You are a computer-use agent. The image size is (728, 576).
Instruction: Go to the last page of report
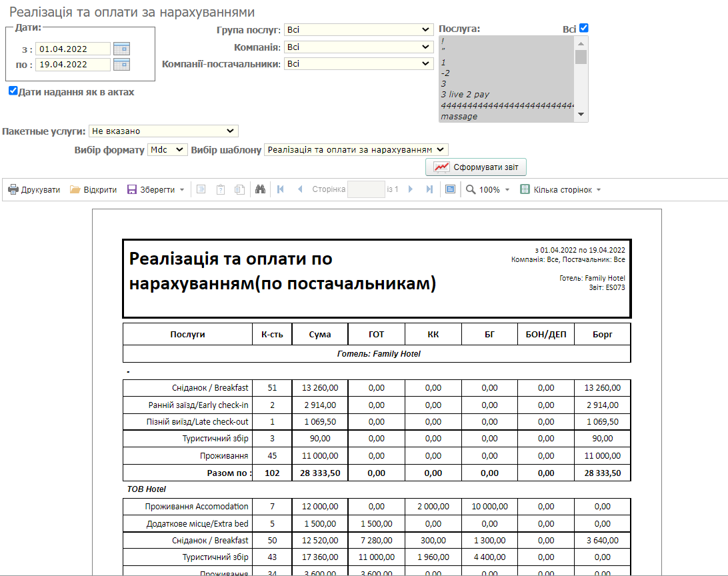click(x=429, y=190)
